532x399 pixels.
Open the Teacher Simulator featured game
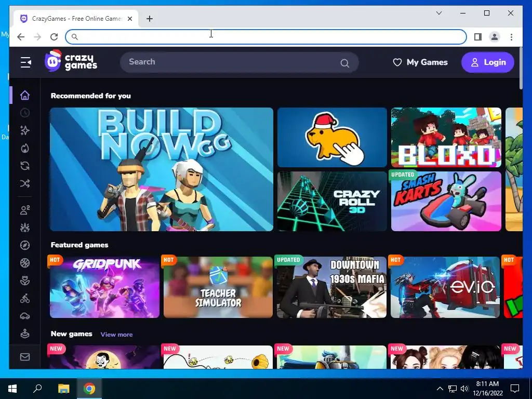pyautogui.click(x=218, y=287)
